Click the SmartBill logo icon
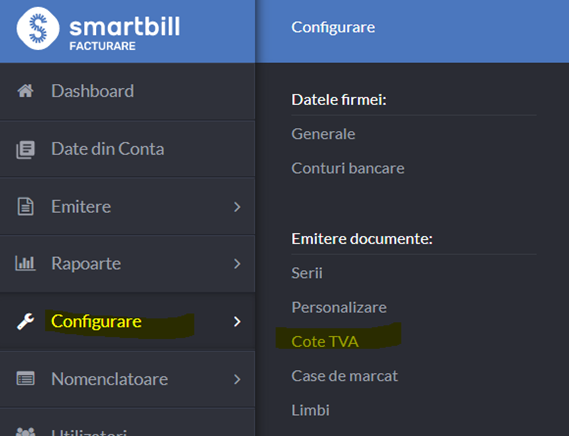Screen dimensions: 569x436 (x=38, y=28)
